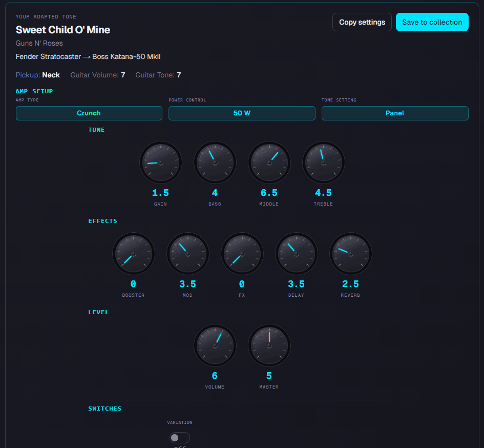The image size is (484, 448).
Task: Click the Reverb value 2.5
Action: click(351, 284)
